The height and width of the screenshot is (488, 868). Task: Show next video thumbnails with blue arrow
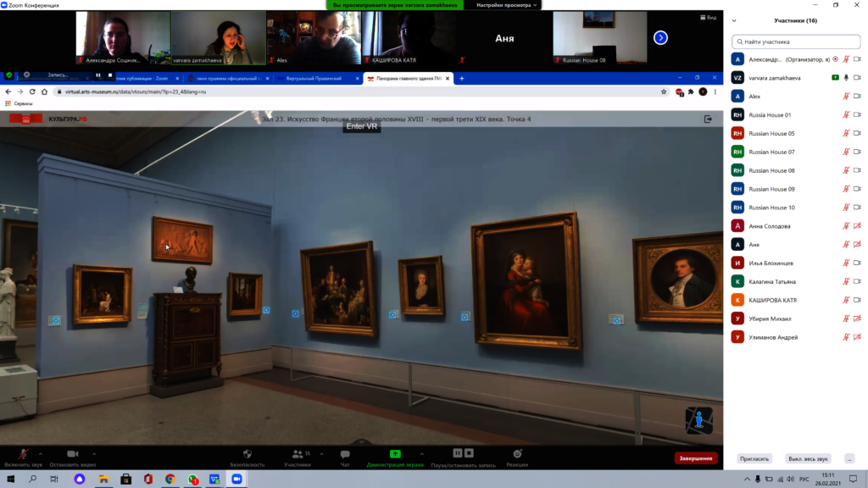[660, 37]
